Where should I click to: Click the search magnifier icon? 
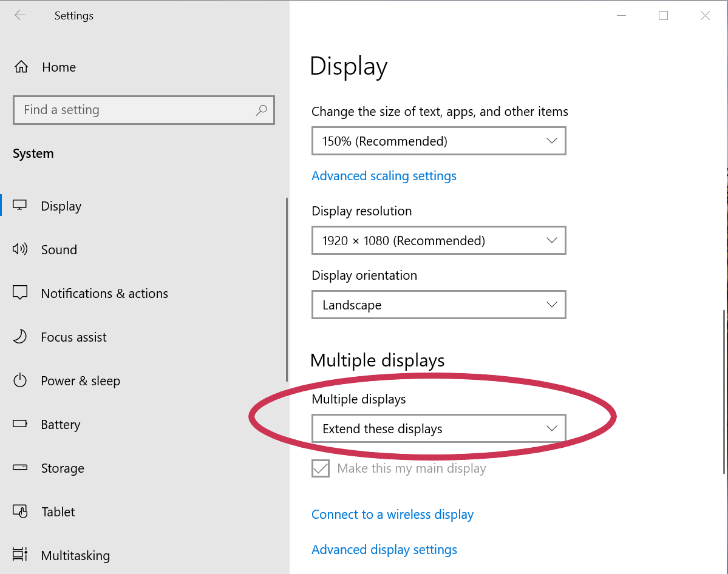click(261, 110)
